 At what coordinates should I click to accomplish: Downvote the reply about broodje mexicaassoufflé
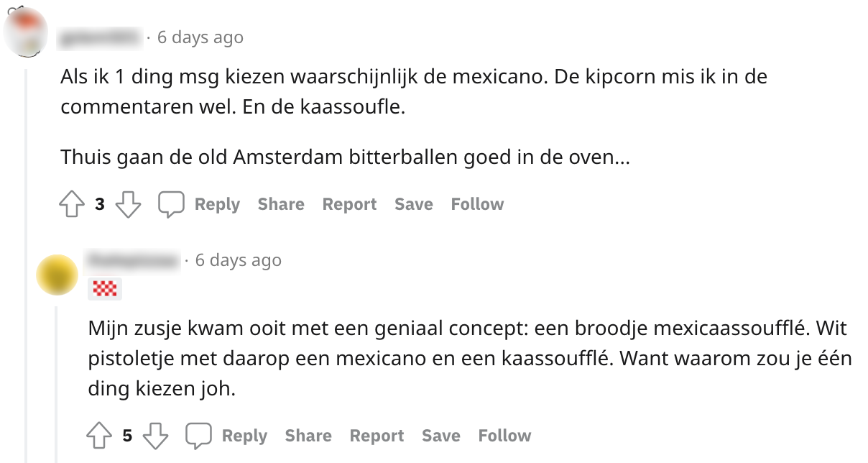156,436
